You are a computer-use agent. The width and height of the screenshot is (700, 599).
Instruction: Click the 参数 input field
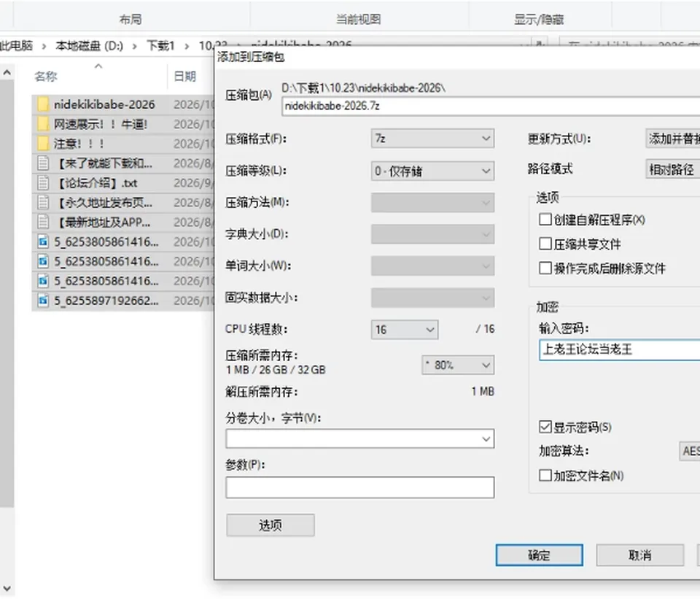359,487
